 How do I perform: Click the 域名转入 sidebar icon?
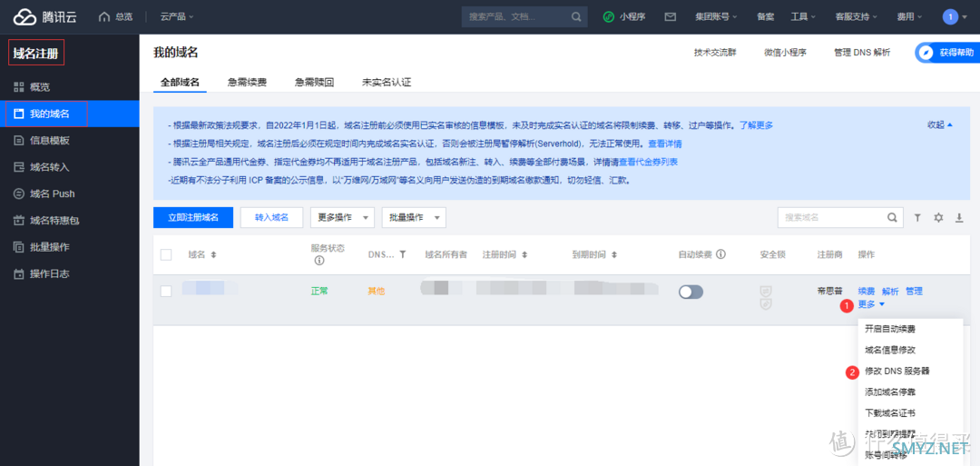tap(19, 167)
